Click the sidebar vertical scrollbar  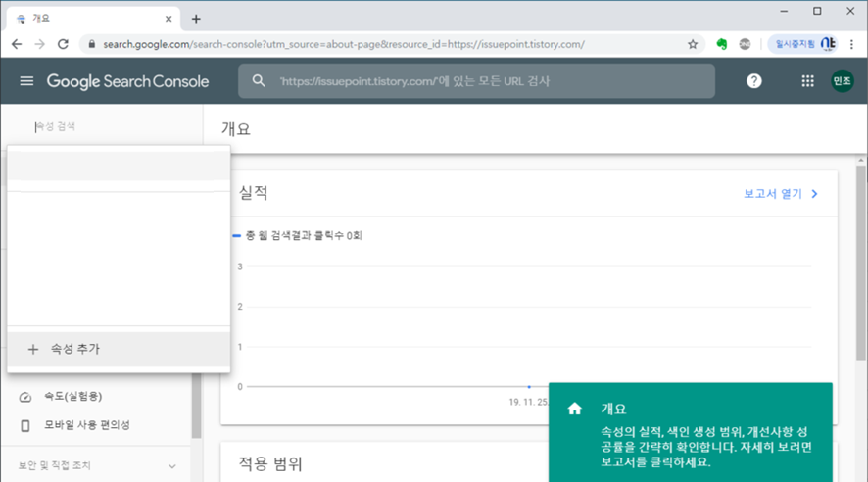point(196,406)
